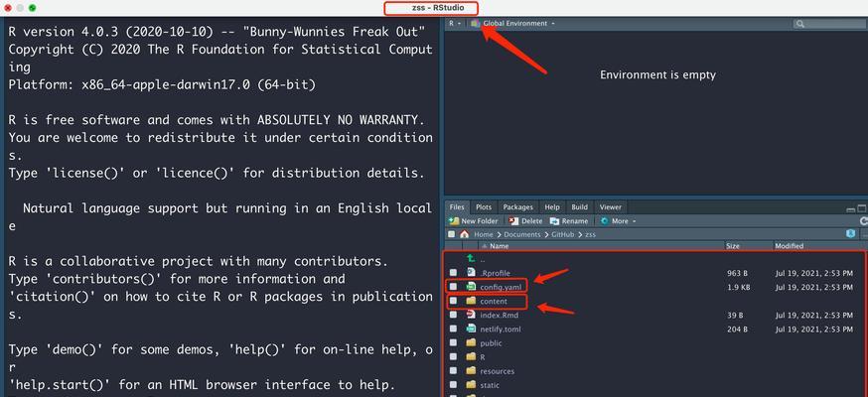
Task: Go to Home in the path breadcrumb
Action: click(x=484, y=234)
